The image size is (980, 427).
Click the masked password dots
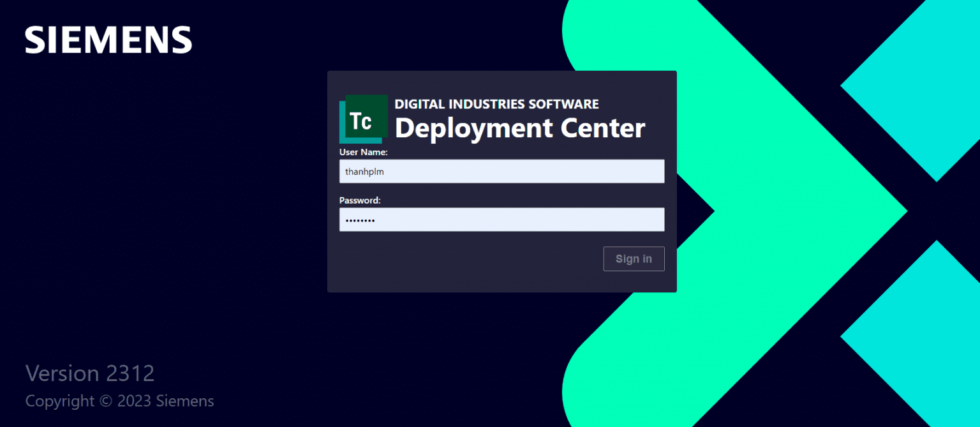click(361, 220)
